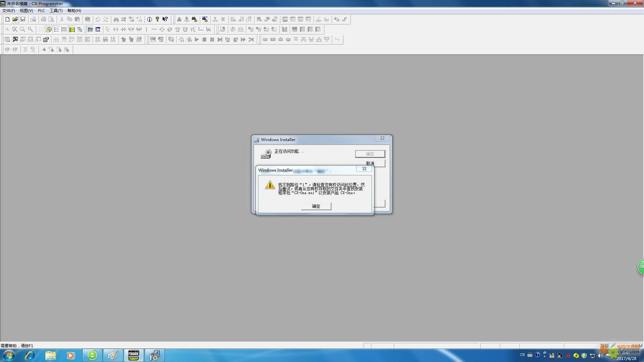Select the New Closed Contact tool
This screenshot has width=644, height=362.
pos(123,29)
